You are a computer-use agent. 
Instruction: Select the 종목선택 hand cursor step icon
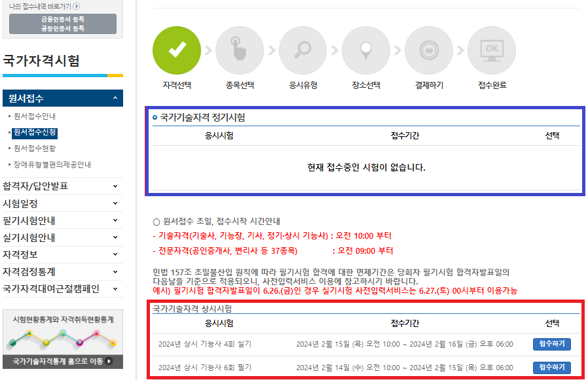click(240, 50)
